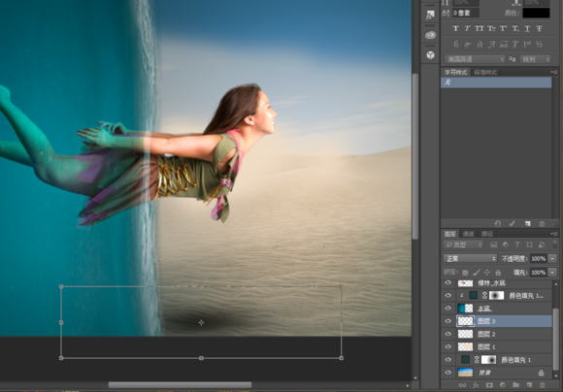Apply Faux Bold in Character panel

point(455,28)
